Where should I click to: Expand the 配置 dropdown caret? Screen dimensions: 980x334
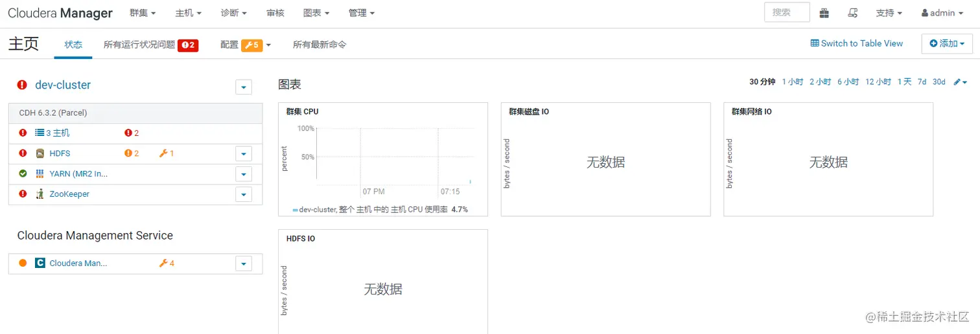(268, 45)
